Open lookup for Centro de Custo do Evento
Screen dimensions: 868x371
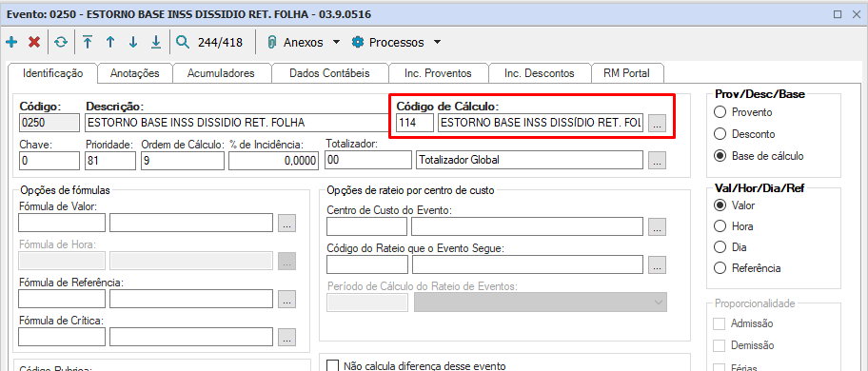tap(657, 226)
